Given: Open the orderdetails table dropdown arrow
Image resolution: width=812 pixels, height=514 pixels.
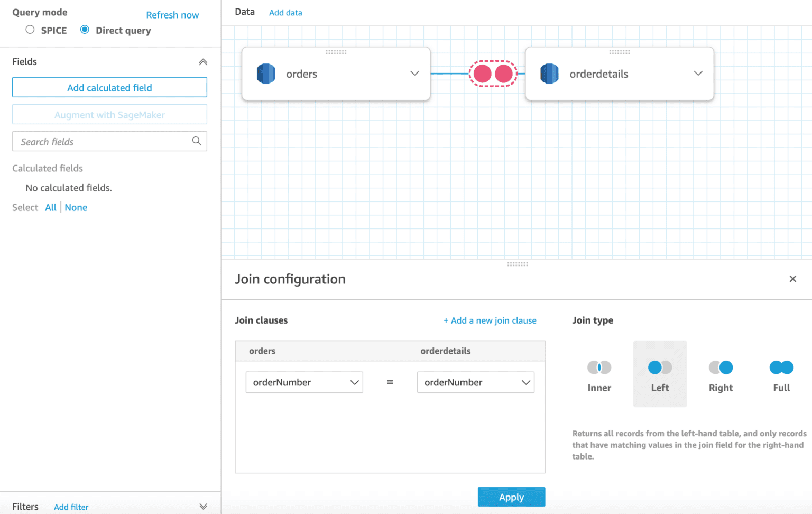Looking at the screenshot, I should (x=698, y=74).
